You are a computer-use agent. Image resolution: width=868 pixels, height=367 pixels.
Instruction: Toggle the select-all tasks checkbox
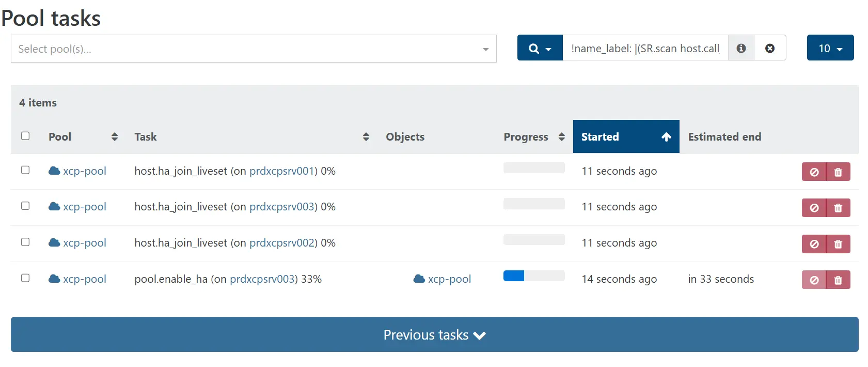tap(25, 136)
